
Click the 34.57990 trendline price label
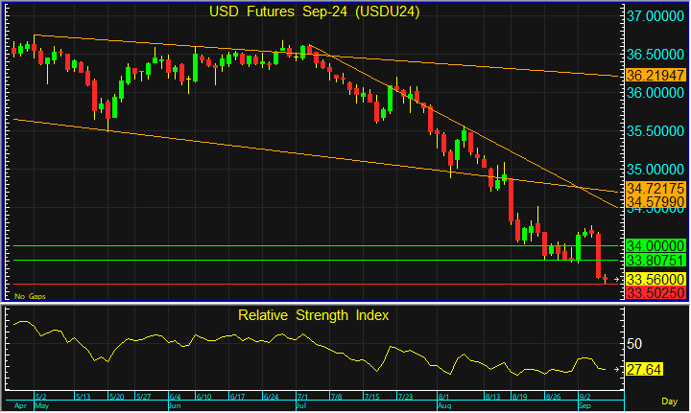[x=655, y=202]
